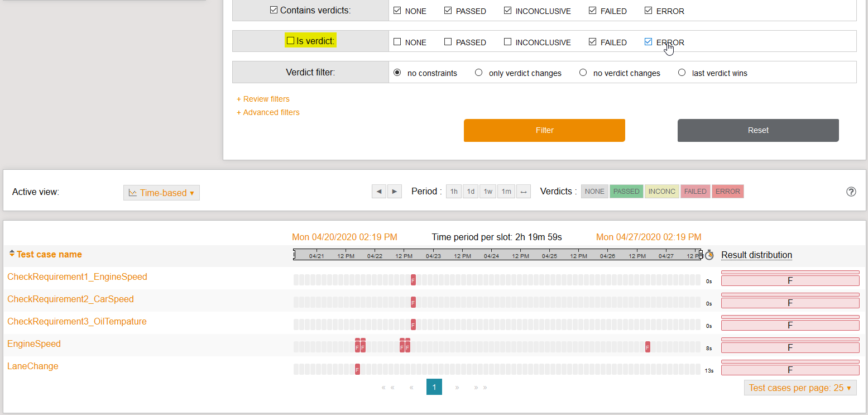The width and height of the screenshot is (868, 415).
Task: Enable the Is verdict checkbox
Action: [290, 41]
